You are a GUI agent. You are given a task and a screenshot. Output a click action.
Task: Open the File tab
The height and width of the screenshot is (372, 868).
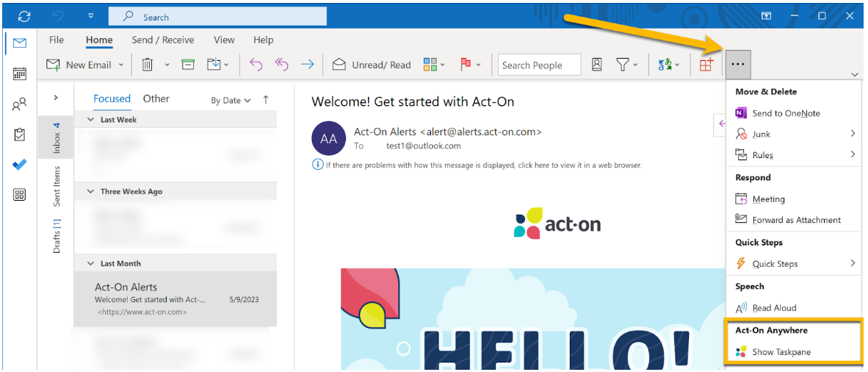point(57,40)
